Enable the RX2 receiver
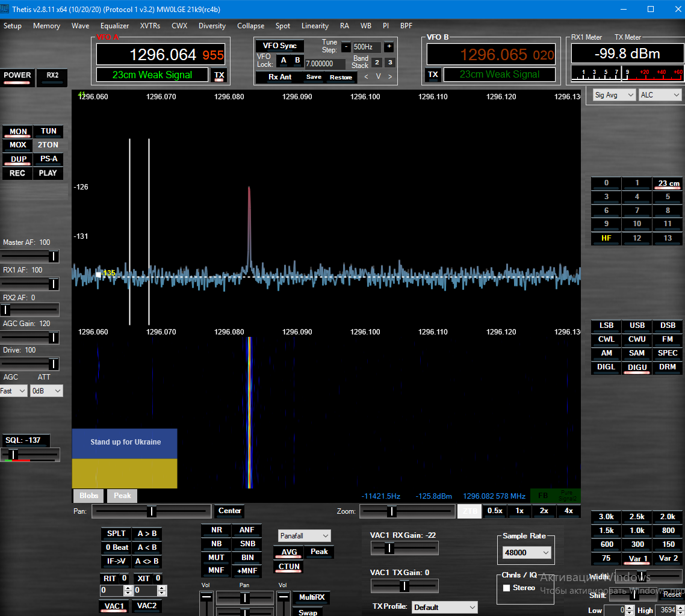The height and width of the screenshot is (616, 685). (x=52, y=76)
